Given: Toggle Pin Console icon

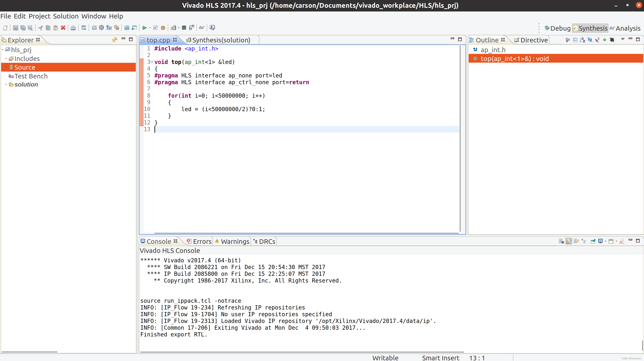Looking at the screenshot, I should pos(593,241).
